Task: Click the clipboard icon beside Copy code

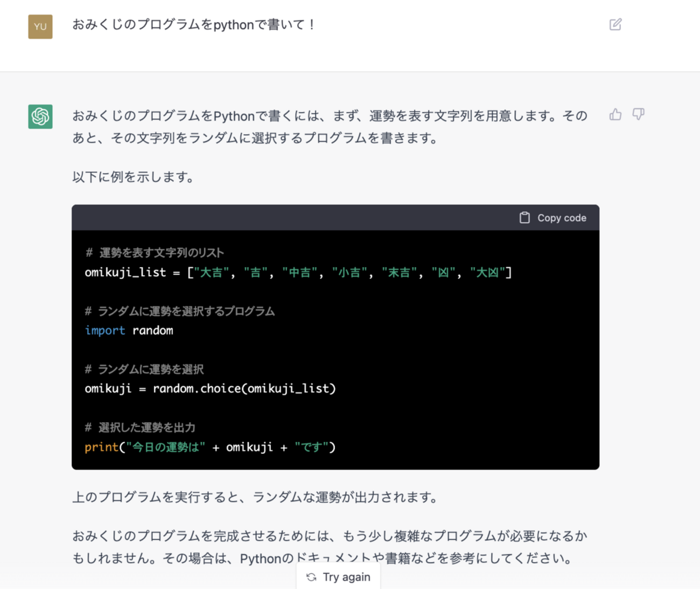Action: [x=524, y=218]
